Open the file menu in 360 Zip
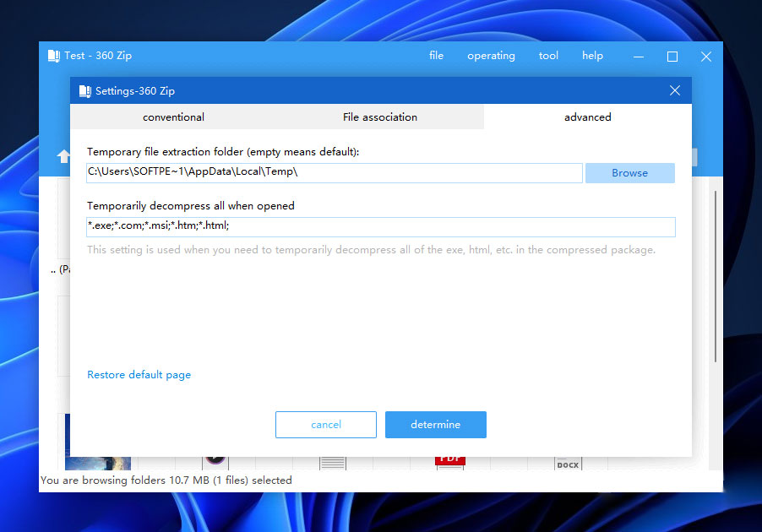 click(x=436, y=56)
